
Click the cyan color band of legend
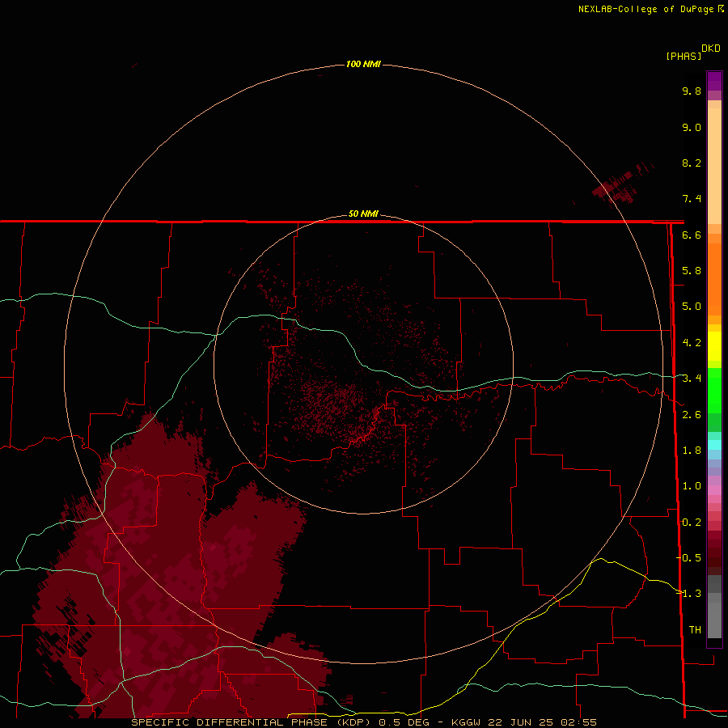(714, 445)
